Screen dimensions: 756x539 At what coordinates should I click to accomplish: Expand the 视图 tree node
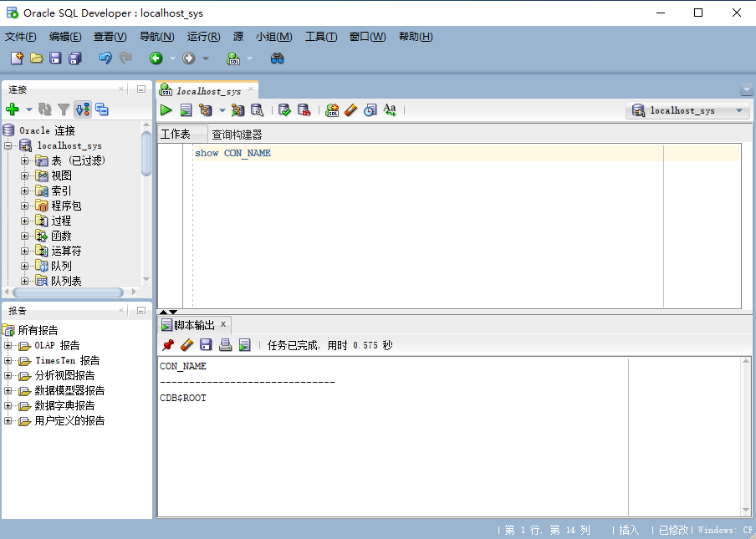pos(24,175)
